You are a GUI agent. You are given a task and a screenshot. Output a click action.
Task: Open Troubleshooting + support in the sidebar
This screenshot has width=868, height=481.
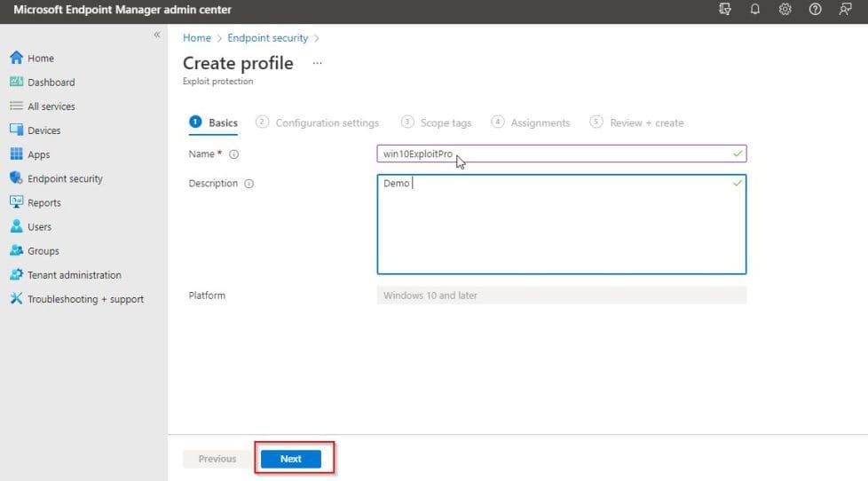(x=77, y=299)
